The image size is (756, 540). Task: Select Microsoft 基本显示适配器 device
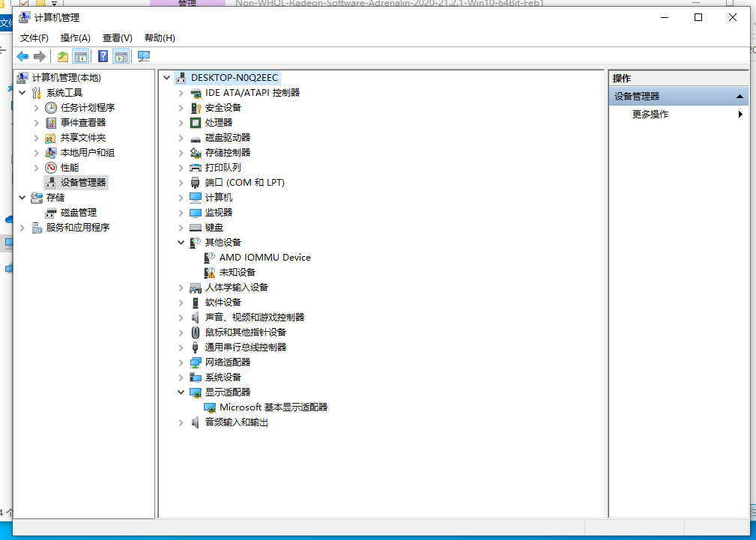point(273,407)
